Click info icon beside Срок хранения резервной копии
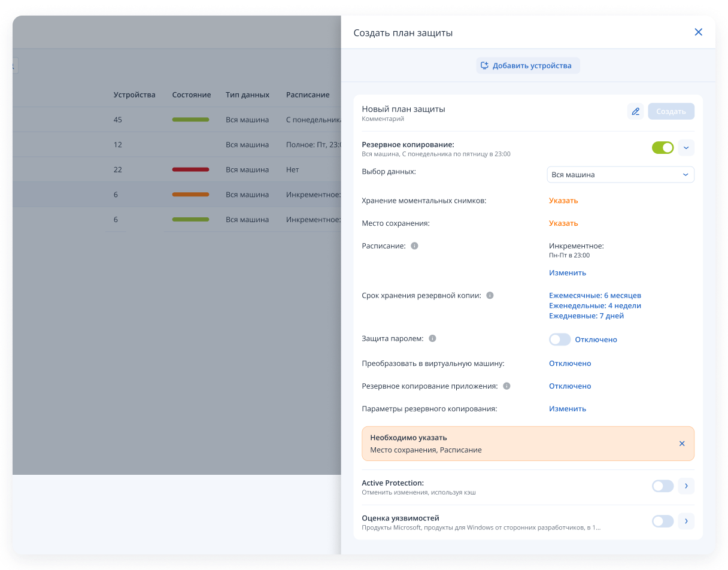 [490, 296]
